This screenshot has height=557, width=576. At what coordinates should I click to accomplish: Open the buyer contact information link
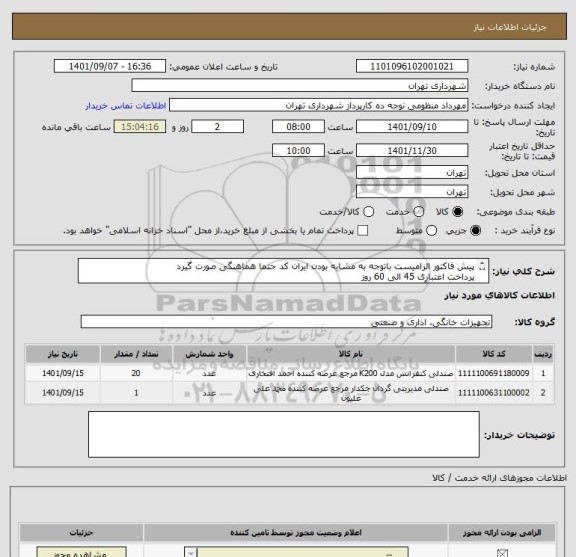(126, 106)
